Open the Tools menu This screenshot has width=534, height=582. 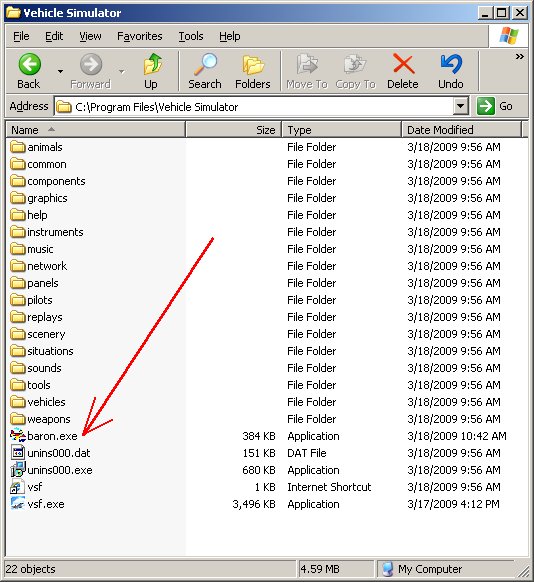[x=191, y=36]
